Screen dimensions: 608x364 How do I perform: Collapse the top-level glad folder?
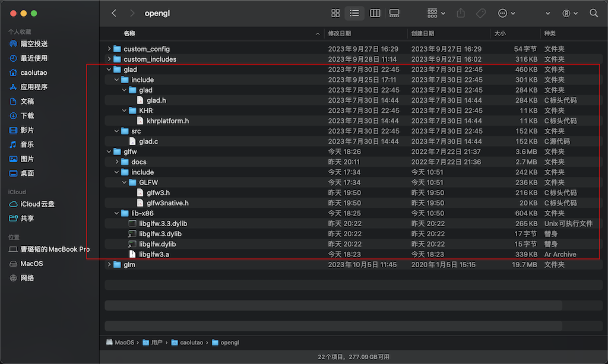click(109, 69)
